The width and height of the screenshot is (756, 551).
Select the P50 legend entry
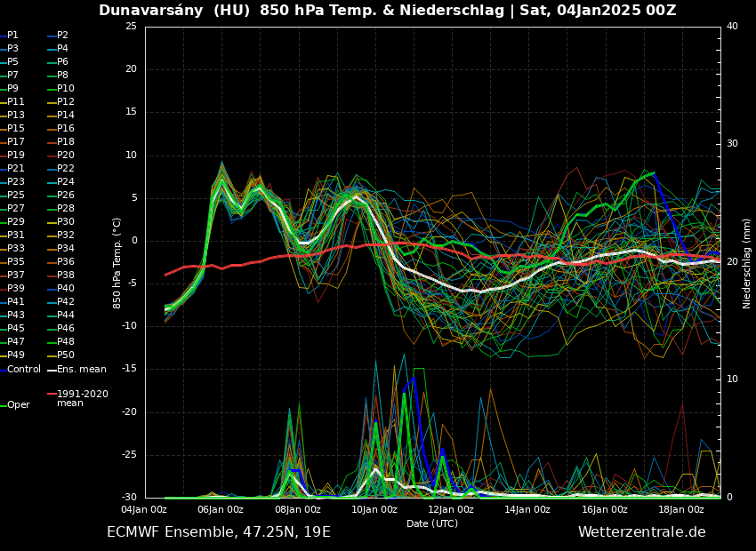(66, 355)
